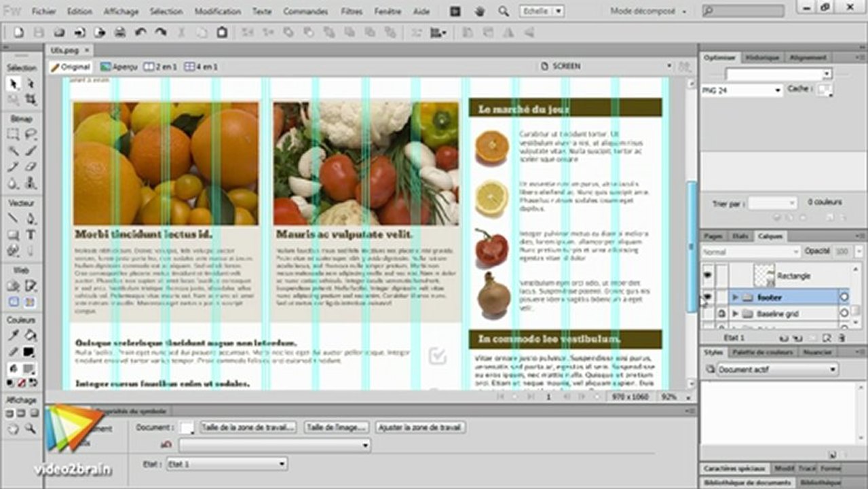
Task: Click the Document canvas color swatch
Action: click(187, 427)
